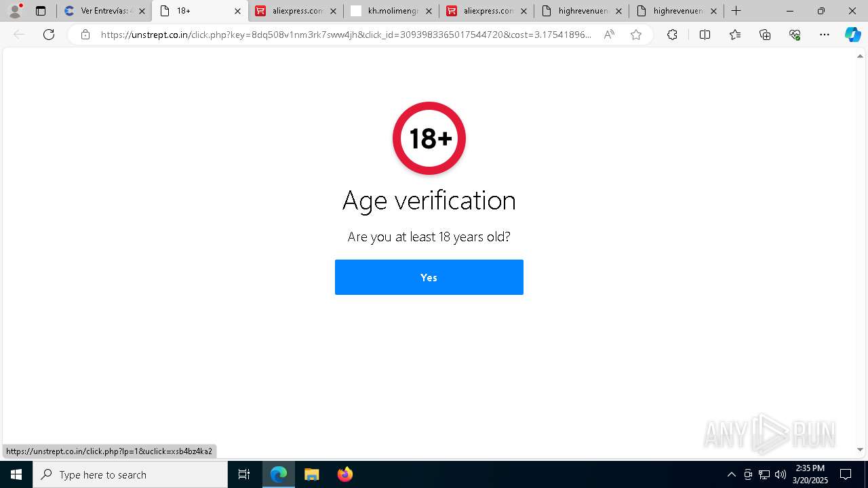868x488 pixels.
Task: Open volume control tray icon
Action: pyautogui.click(x=781, y=474)
